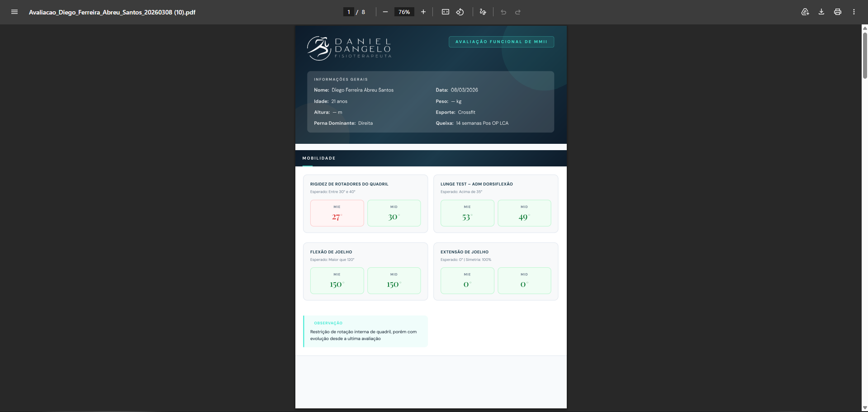This screenshot has width=868, height=412.
Task: Toggle the sidebar menu hamburger icon
Action: pyautogui.click(x=14, y=12)
